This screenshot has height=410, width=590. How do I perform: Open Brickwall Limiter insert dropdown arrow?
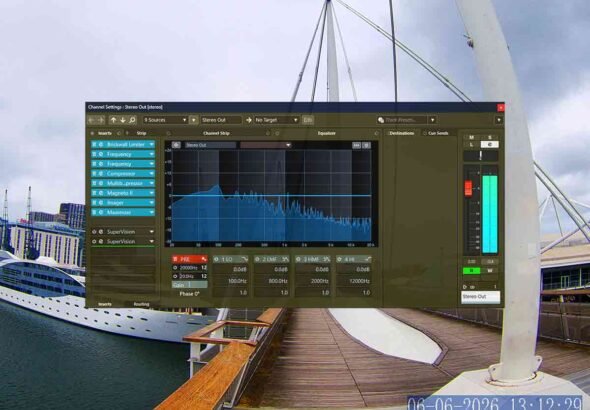point(152,144)
